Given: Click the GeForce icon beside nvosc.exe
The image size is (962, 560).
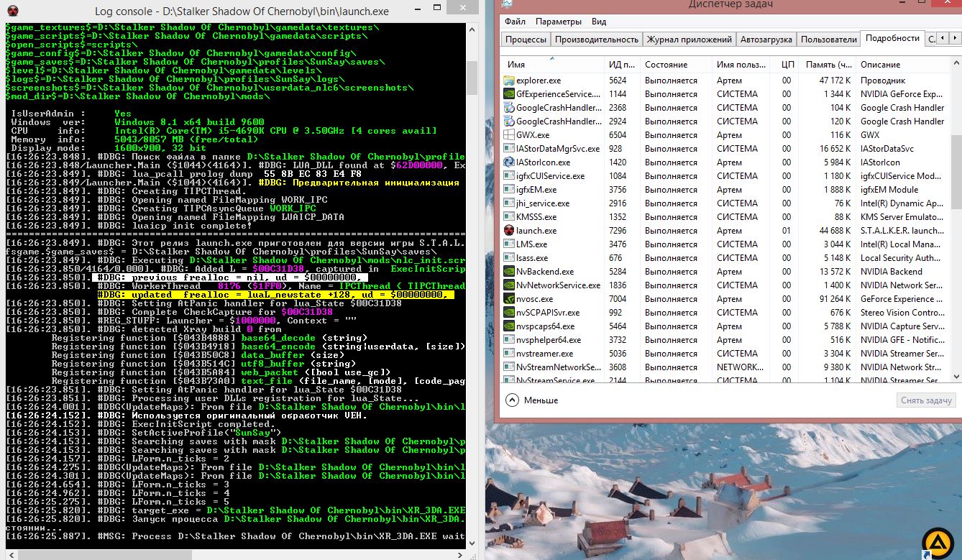Looking at the screenshot, I should pos(509,299).
